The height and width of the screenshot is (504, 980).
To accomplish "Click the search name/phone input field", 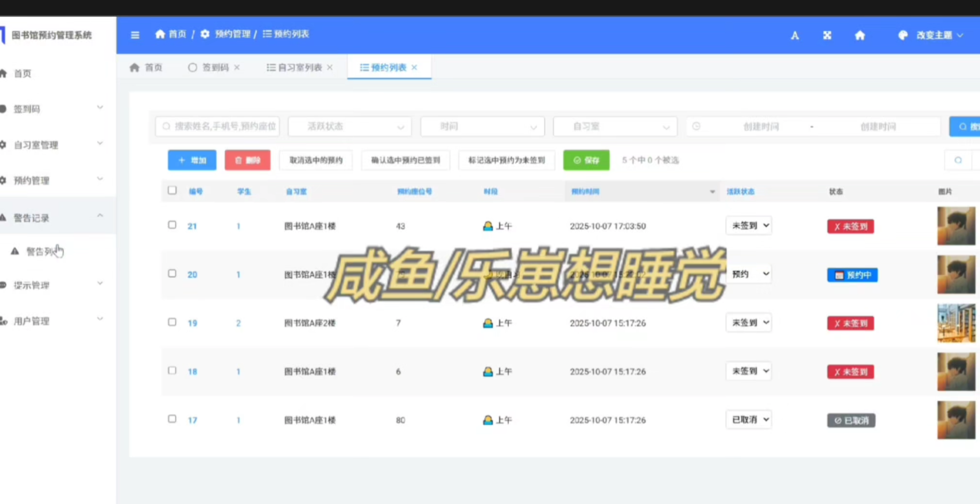I will (x=218, y=127).
